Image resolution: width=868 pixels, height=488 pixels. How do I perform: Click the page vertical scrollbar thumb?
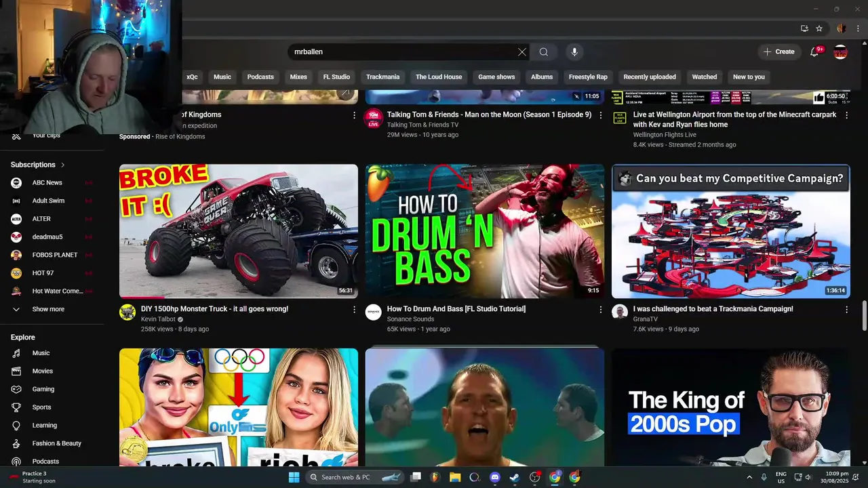[864, 317]
